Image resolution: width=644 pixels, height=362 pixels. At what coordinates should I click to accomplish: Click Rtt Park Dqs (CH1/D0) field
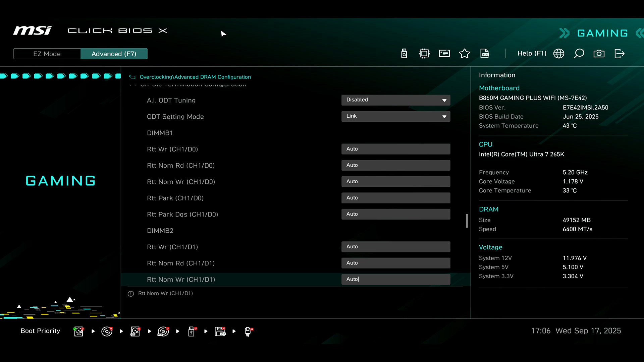(x=396, y=214)
